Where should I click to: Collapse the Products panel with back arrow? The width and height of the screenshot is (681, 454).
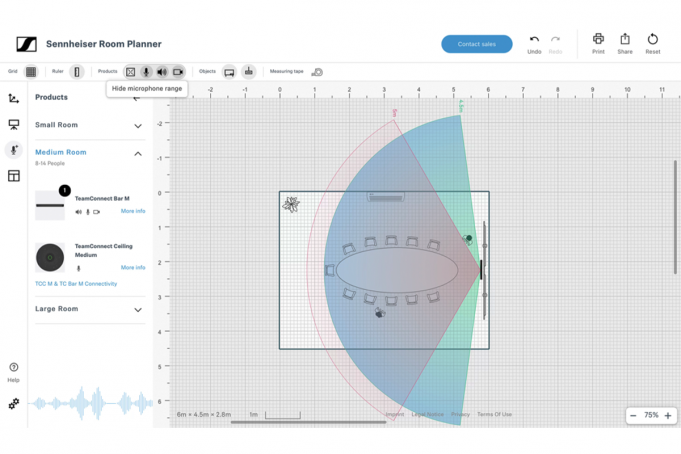click(136, 98)
